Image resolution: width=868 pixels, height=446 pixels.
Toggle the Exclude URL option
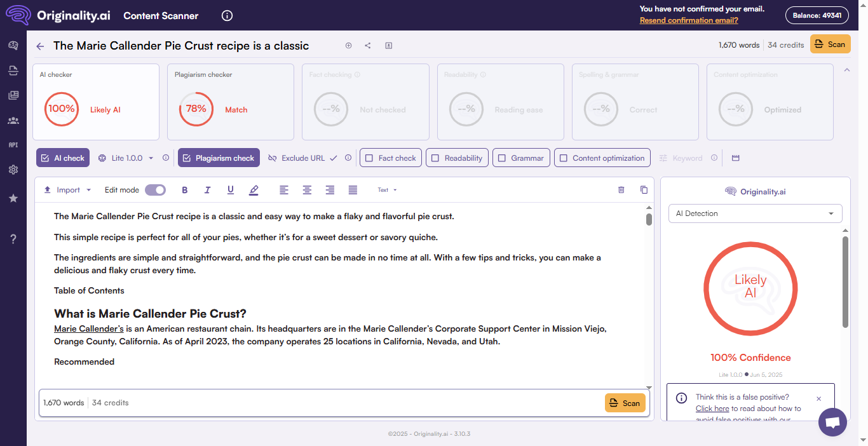click(x=302, y=158)
